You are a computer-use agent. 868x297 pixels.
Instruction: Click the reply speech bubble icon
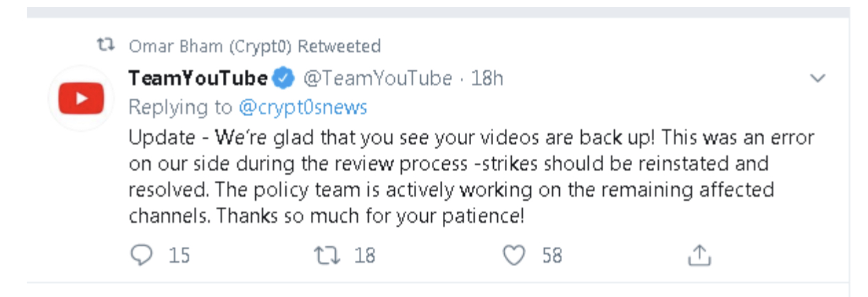(x=141, y=256)
